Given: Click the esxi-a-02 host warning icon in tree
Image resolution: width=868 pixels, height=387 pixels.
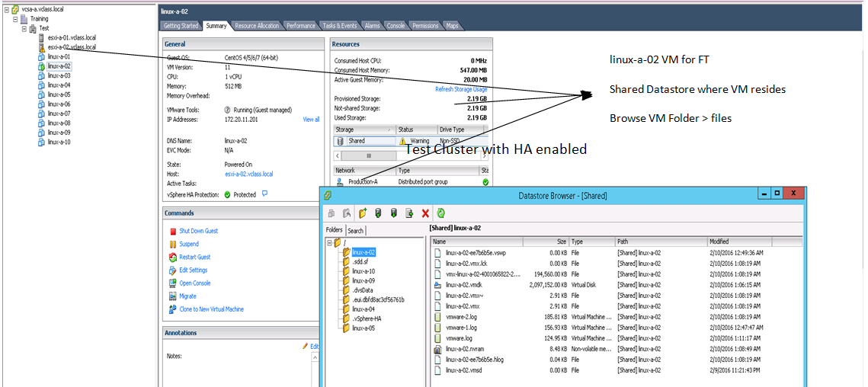Looking at the screenshot, I should tap(41, 48).
